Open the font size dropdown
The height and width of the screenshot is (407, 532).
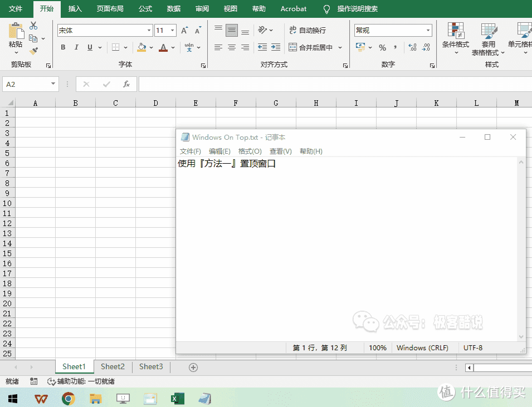pyautogui.click(x=172, y=31)
